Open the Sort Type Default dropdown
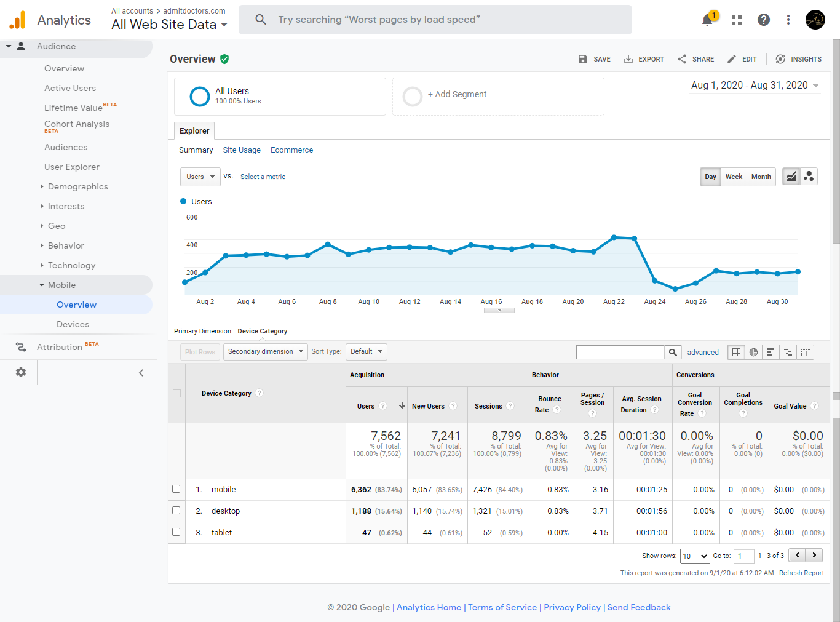Viewport: 840px width, 622px height. click(367, 352)
